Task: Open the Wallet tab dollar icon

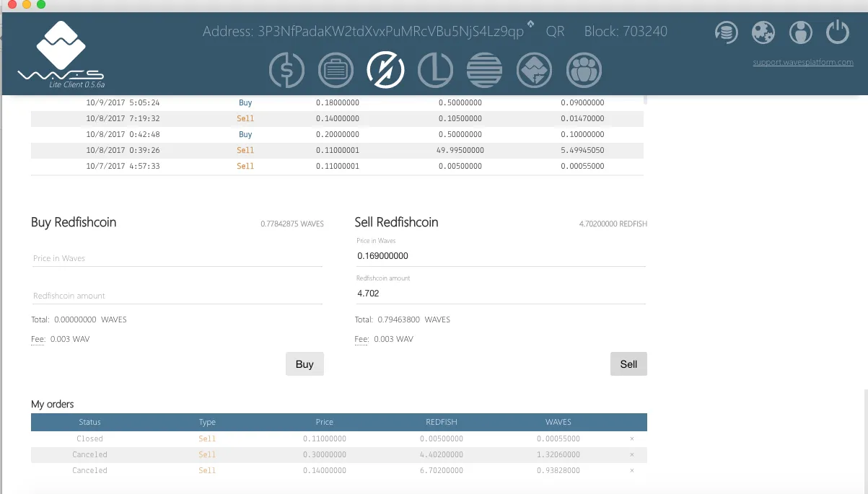Action: click(286, 71)
